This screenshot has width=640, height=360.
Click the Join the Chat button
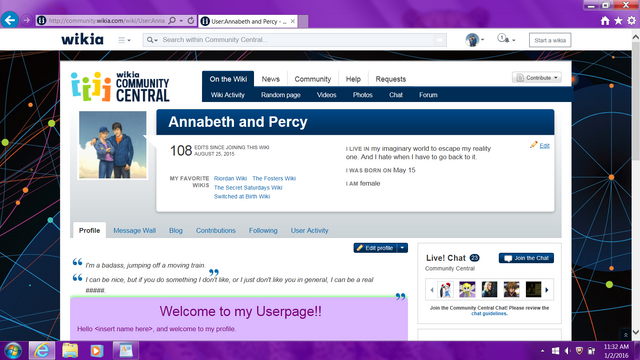click(x=526, y=258)
